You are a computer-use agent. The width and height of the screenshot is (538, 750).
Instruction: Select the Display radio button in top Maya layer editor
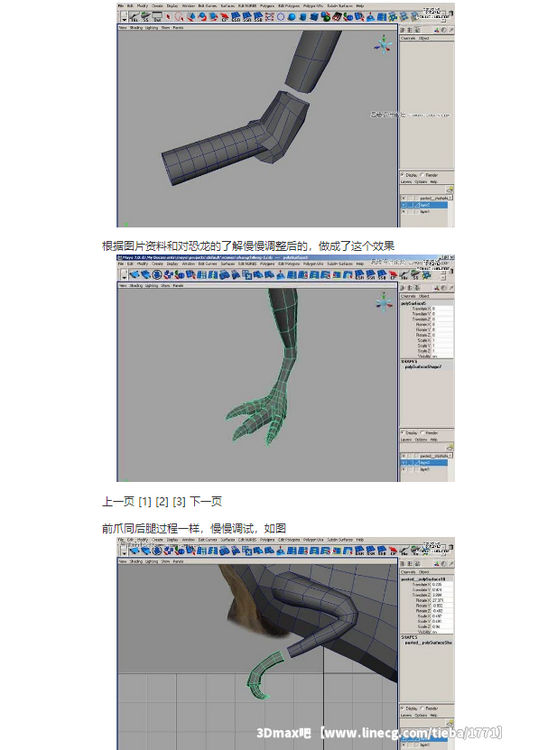tap(402, 175)
